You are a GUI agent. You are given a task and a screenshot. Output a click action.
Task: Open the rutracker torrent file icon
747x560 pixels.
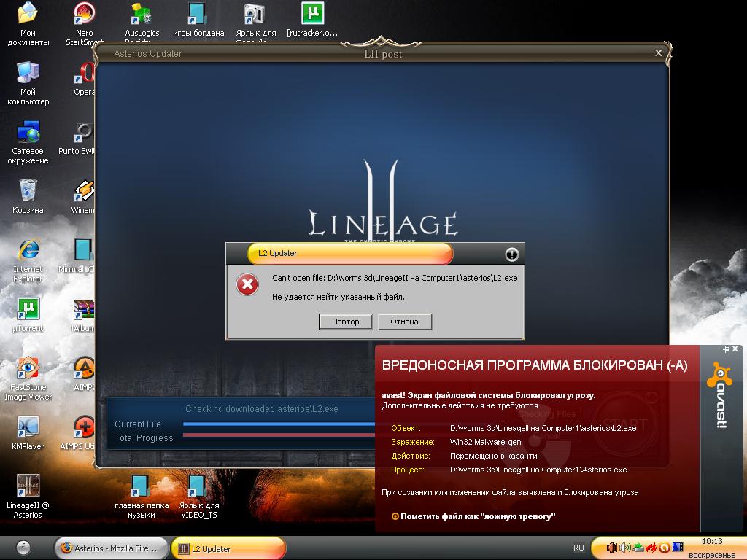coord(312,20)
